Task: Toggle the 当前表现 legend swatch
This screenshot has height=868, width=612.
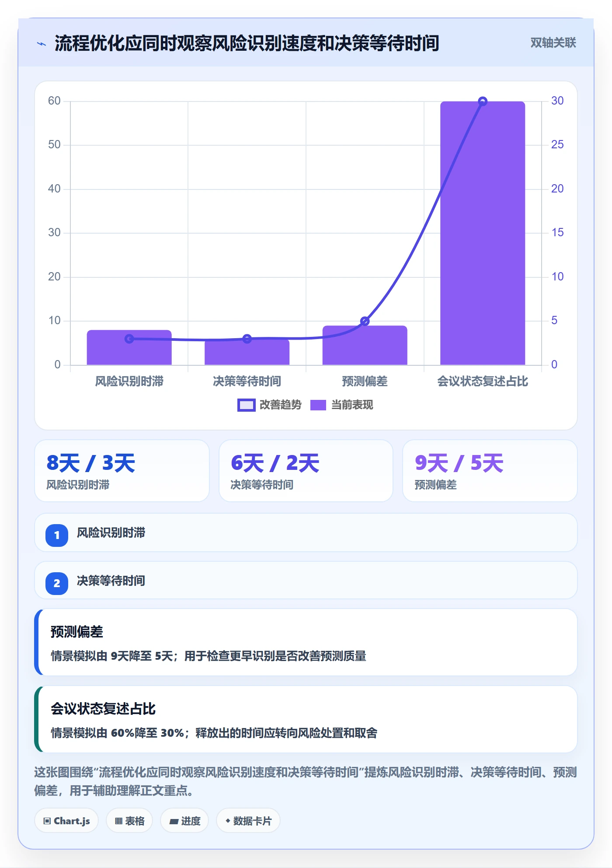Action: tap(318, 405)
